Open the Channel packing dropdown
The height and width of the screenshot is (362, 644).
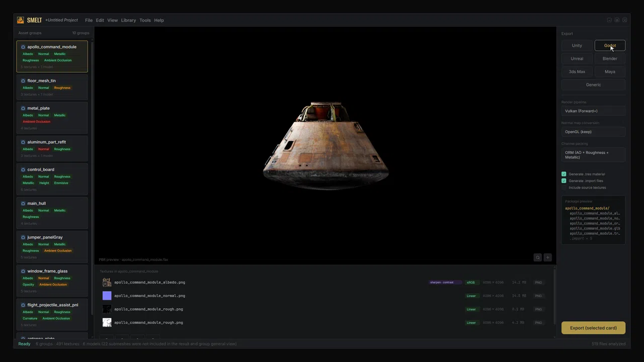(x=593, y=155)
